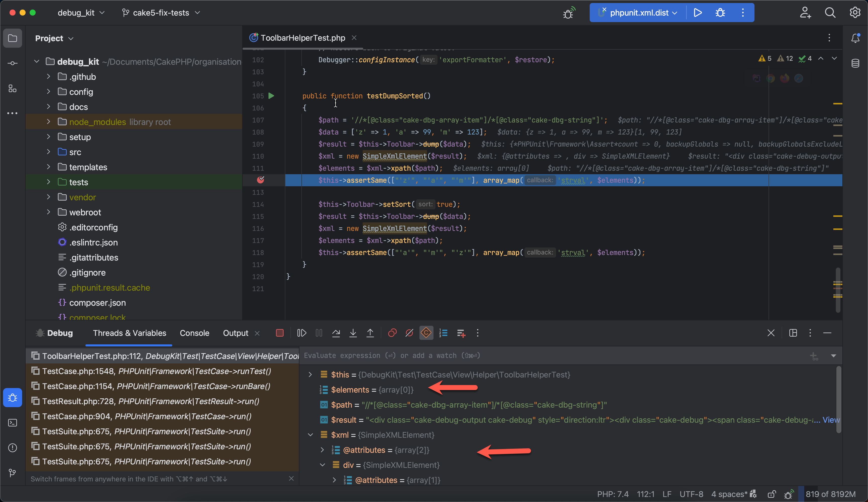The image size is (868, 502).
Task: Open the Terminal tool window icon
Action: coord(13,423)
